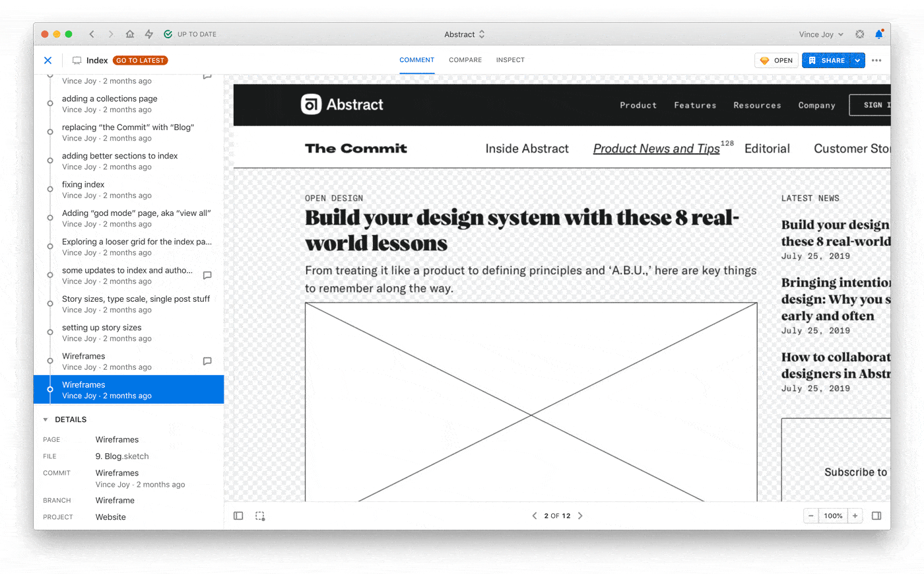Click the "9. Blog.sketch" file name
The width and height of the screenshot is (924, 574).
[x=122, y=456]
